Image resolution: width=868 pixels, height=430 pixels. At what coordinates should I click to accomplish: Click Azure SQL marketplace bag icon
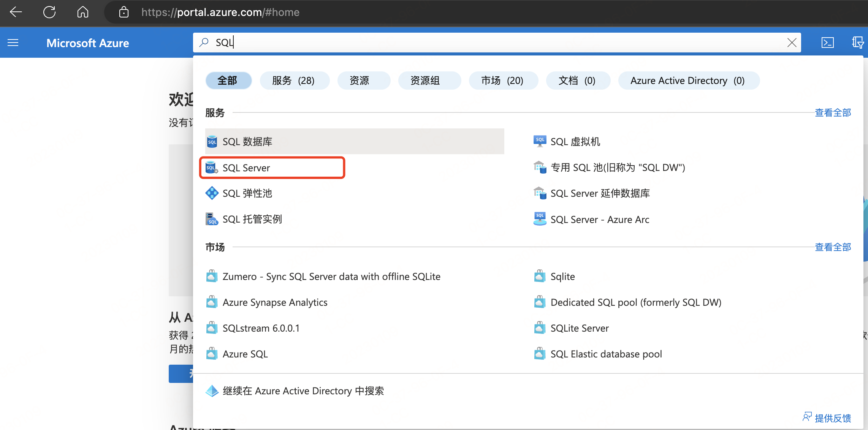pyautogui.click(x=212, y=354)
